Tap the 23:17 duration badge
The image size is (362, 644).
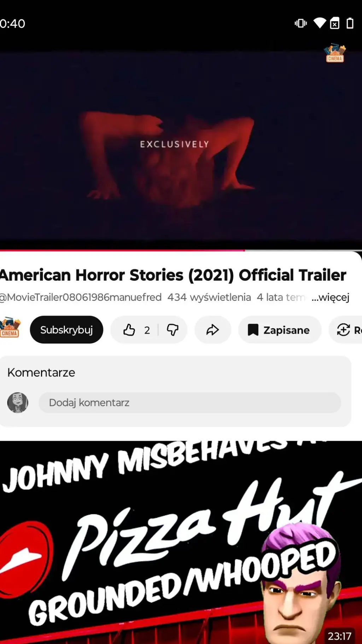click(x=339, y=636)
